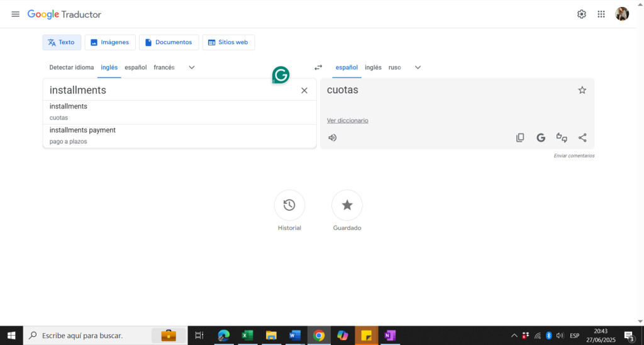Click the translated text 'cuotas'

click(x=343, y=90)
